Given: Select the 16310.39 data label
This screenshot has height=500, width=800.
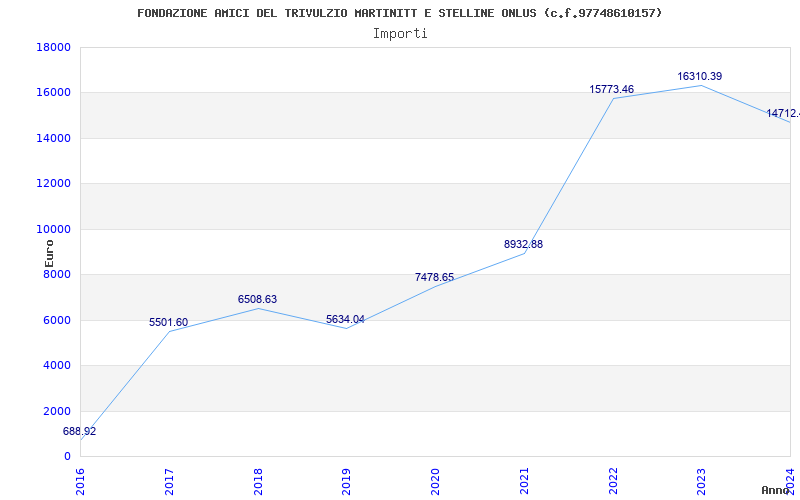Looking at the screenshot, I should pyautogui.click(x=699, y=77).
